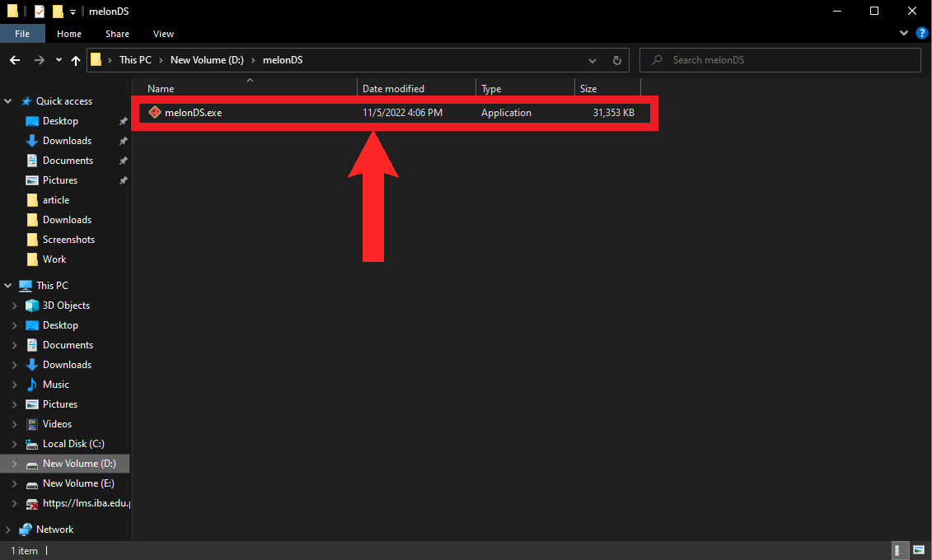Collapse the This PC tree node
The height and width of the screenshot is (560, 932).
7,286
